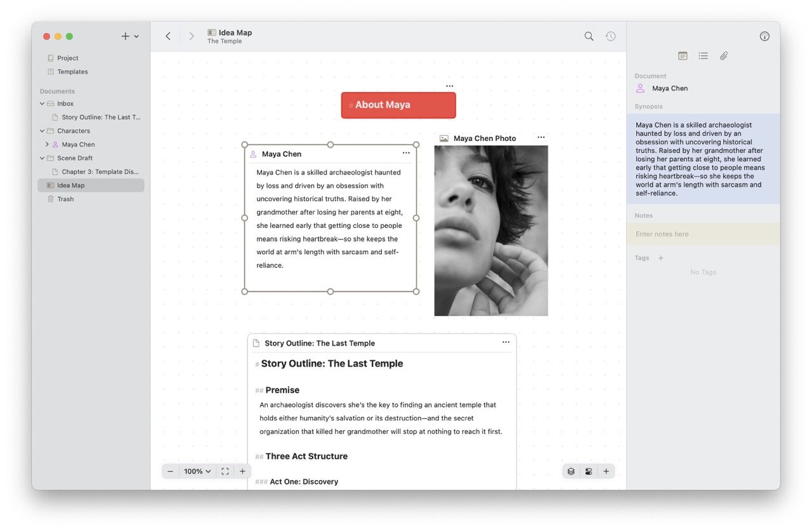Navigate back using the left chevron

coord(167,36)
